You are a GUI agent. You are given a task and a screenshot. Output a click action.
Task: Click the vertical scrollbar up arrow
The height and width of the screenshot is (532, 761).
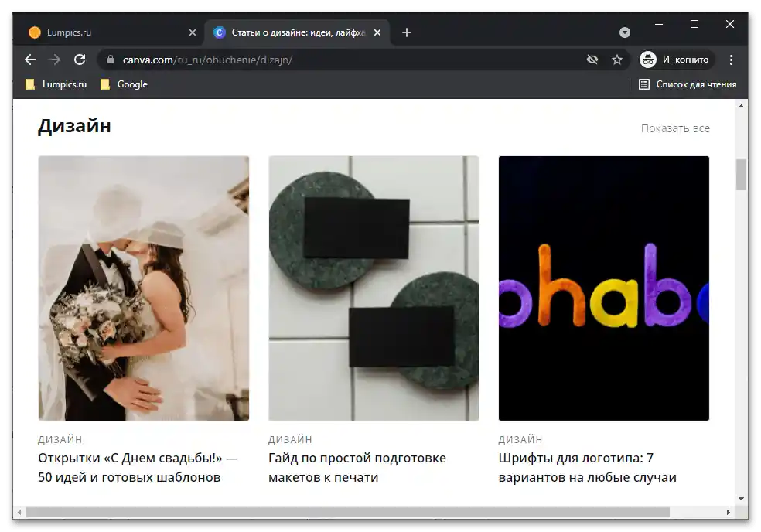[741, 106]
